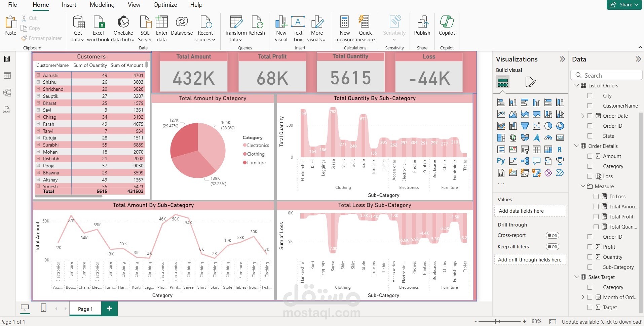Turn on Keep all filters toggle
This screenshot has height=326, width=644.
pos(553,247)
